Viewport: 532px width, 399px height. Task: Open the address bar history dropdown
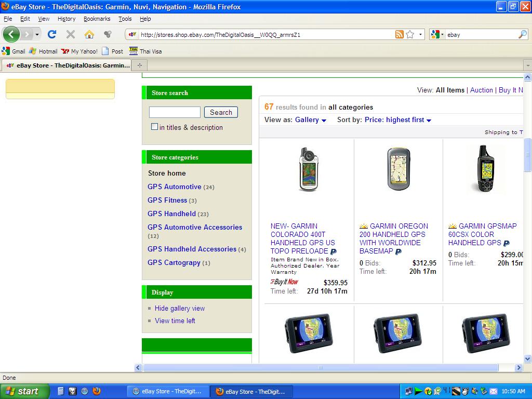pos(420,34)
